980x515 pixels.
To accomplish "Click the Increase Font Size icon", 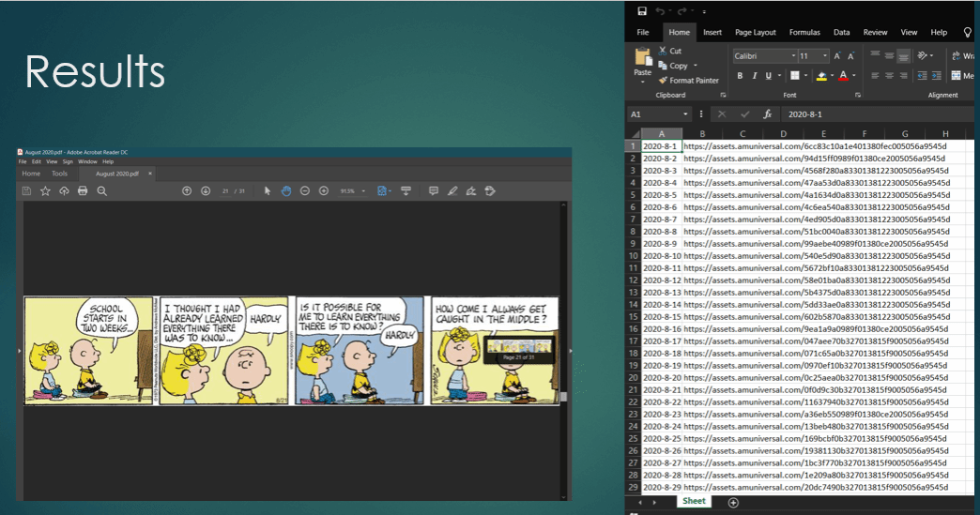I will click(837, 56).
